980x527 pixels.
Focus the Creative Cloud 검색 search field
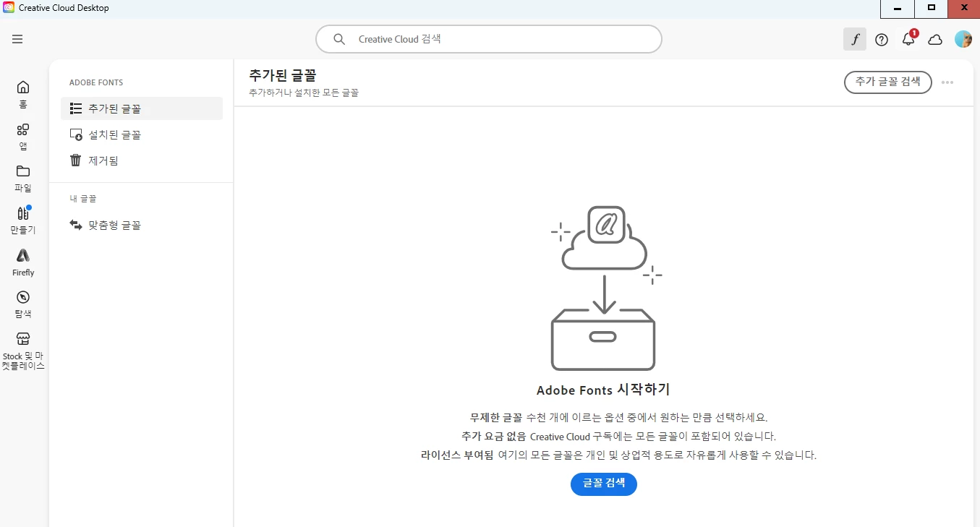point(489,39)
